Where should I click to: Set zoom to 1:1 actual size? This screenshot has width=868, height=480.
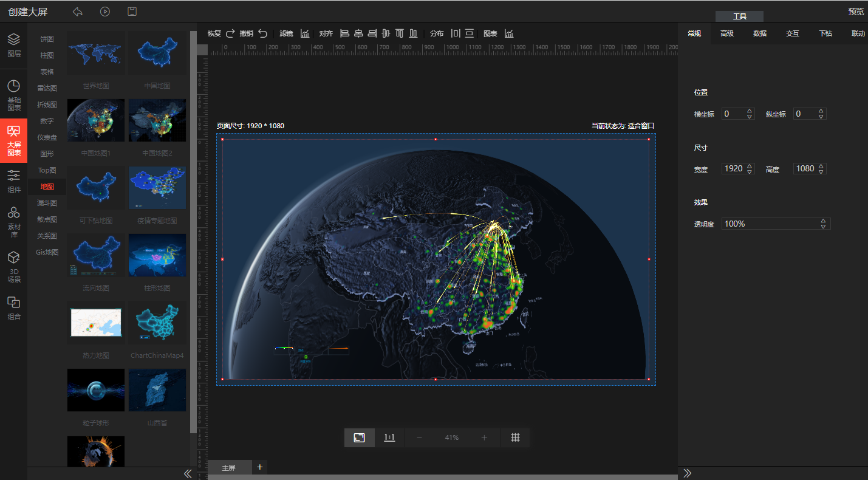point(389,437)
